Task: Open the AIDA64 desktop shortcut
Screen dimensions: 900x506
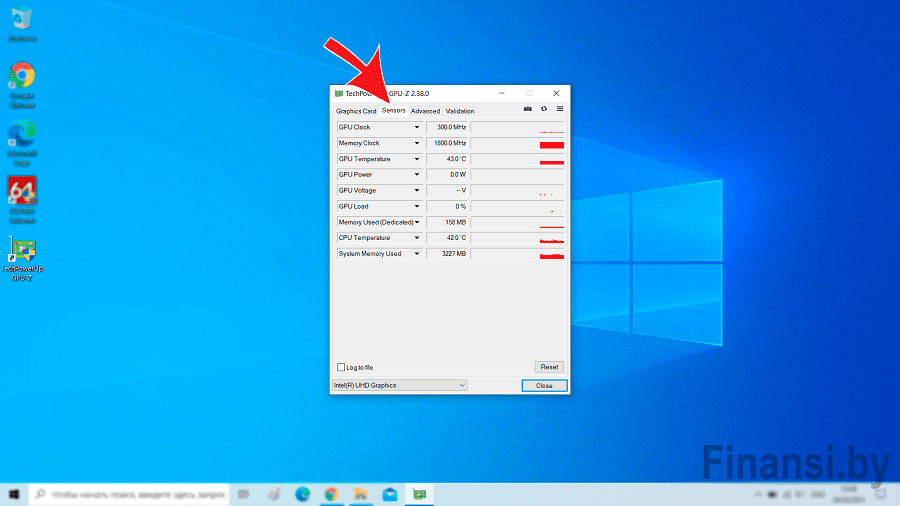Action: 22,200
